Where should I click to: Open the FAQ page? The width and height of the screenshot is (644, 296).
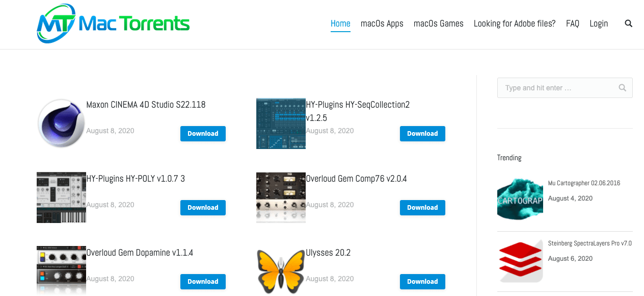click(x=573, y=23)
